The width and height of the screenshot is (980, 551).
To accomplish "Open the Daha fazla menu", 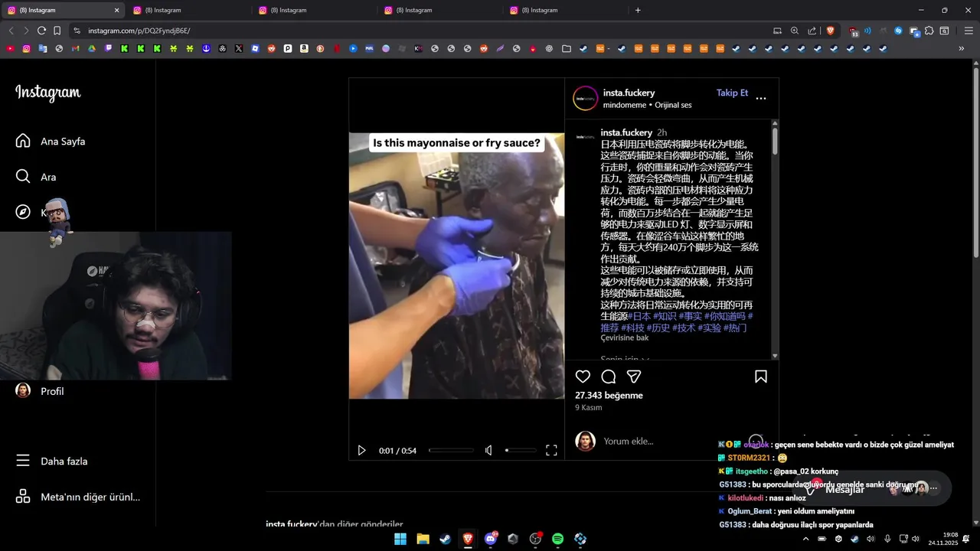I will point(51,461).
